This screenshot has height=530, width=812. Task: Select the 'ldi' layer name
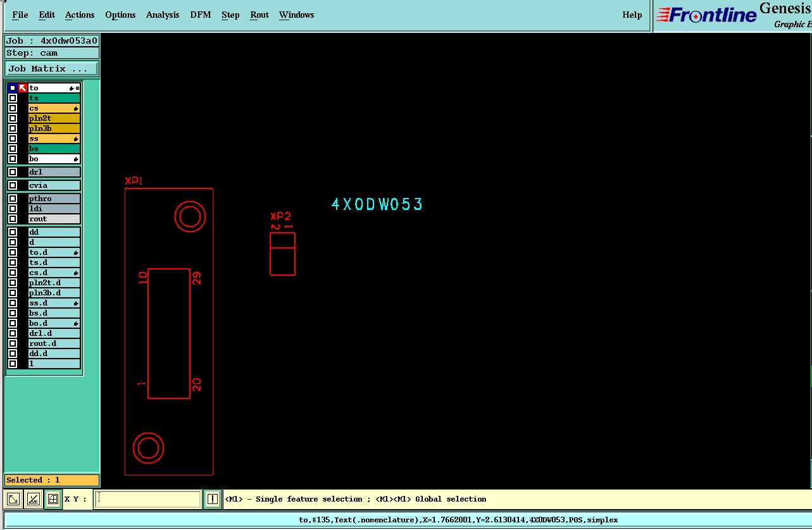tap(54, 209)
